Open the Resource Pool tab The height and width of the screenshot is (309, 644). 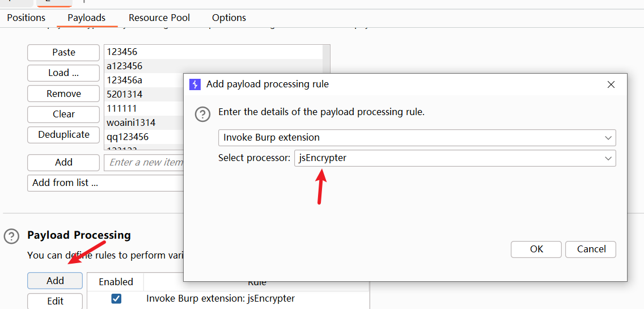pos(159,18)
